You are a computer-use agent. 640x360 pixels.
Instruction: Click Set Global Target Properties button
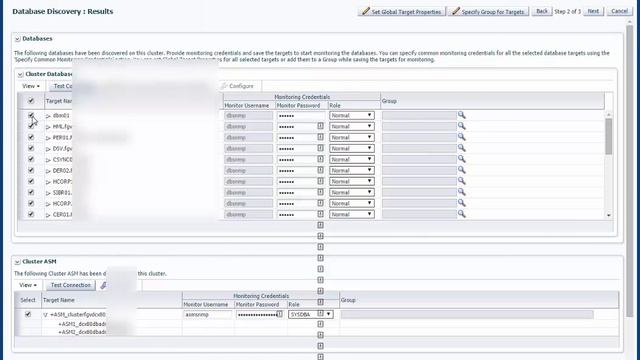point(402,11)
